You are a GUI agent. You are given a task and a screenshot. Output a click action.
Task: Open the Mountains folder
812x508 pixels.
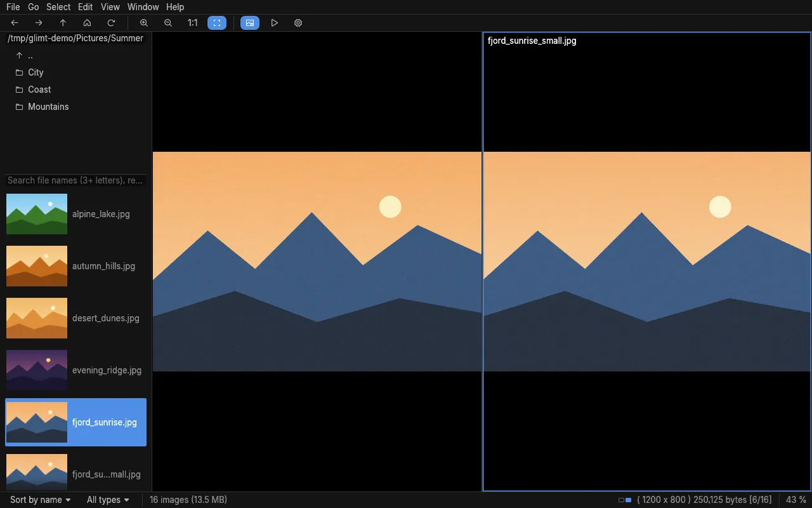point(75,107)
